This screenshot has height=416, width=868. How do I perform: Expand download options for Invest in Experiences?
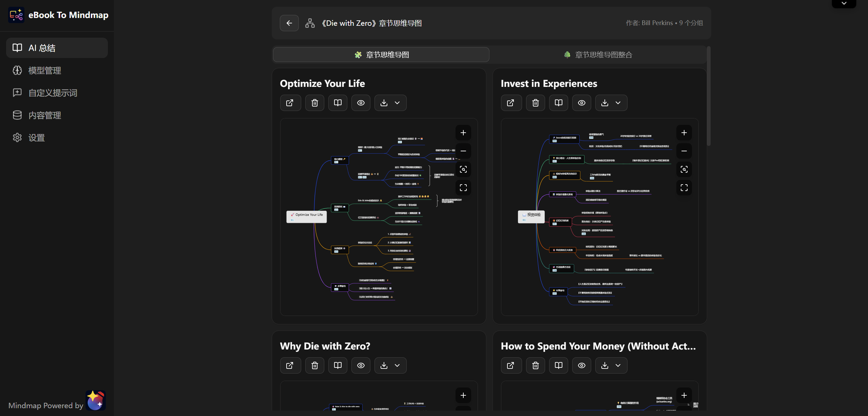(x=618, y=103)
